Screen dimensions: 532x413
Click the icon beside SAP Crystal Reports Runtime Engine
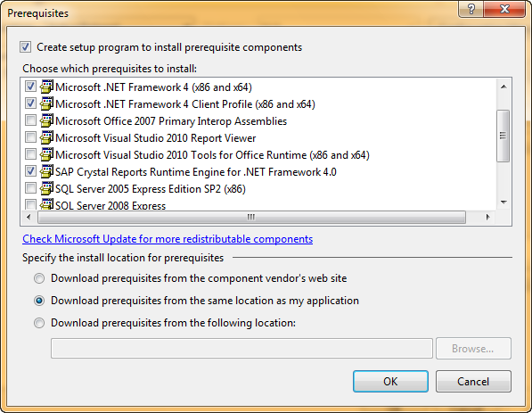coord(46,171)
